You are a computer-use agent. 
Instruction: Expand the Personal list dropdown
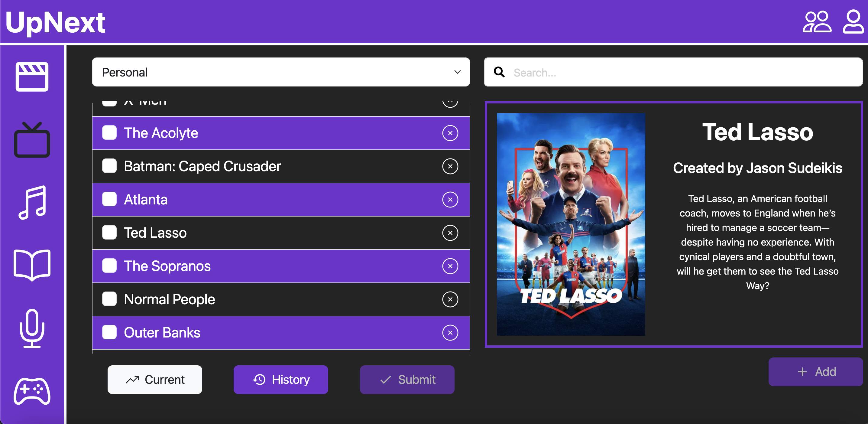pyautogui.click(x=281, y=72)
